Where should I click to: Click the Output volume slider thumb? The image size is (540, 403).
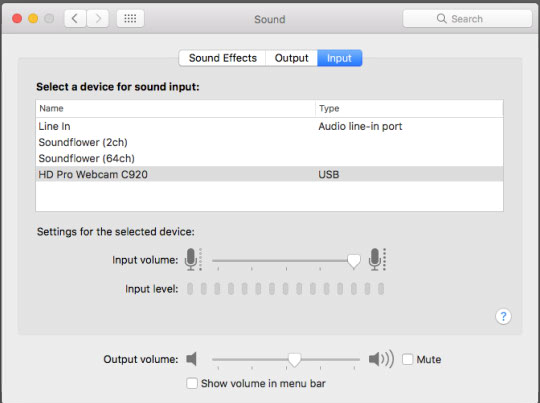coord(294,360)
